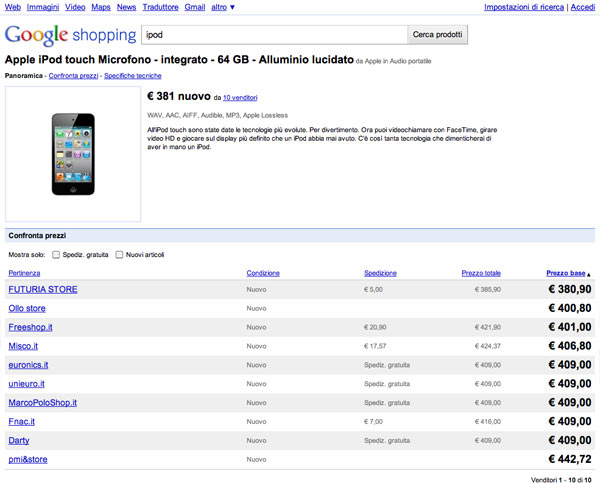The image size is (600, 483).
Task: Enable the Spediz. gratuita checkbox
Action: tap(56, 255)
